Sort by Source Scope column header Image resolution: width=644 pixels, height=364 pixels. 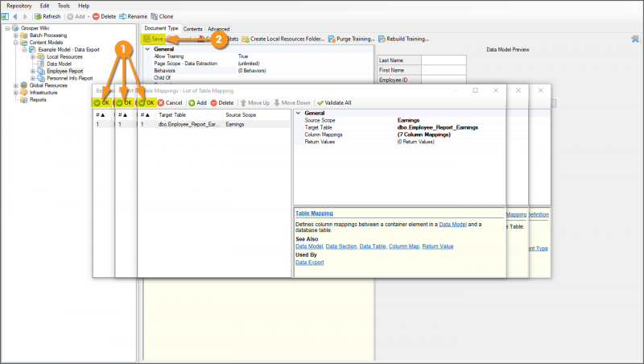tap(257, 115)
